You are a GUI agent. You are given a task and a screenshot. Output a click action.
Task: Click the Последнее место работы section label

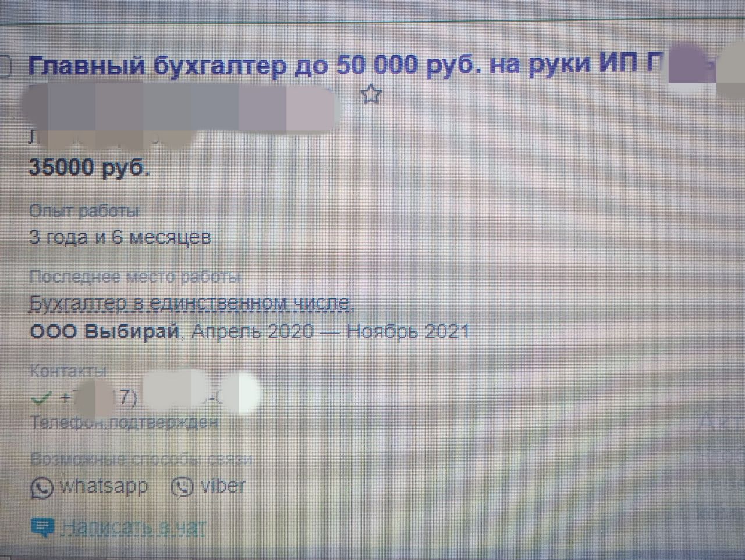click(134, 277)
